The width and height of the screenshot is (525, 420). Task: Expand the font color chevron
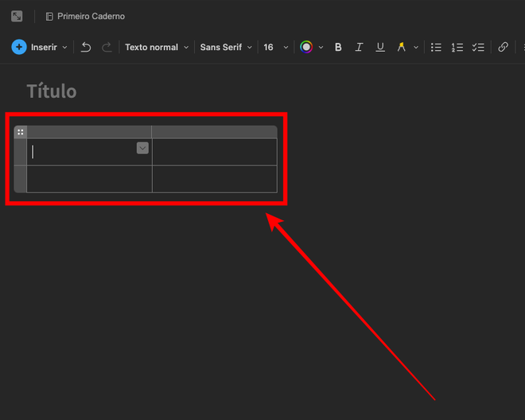[321, 47]
